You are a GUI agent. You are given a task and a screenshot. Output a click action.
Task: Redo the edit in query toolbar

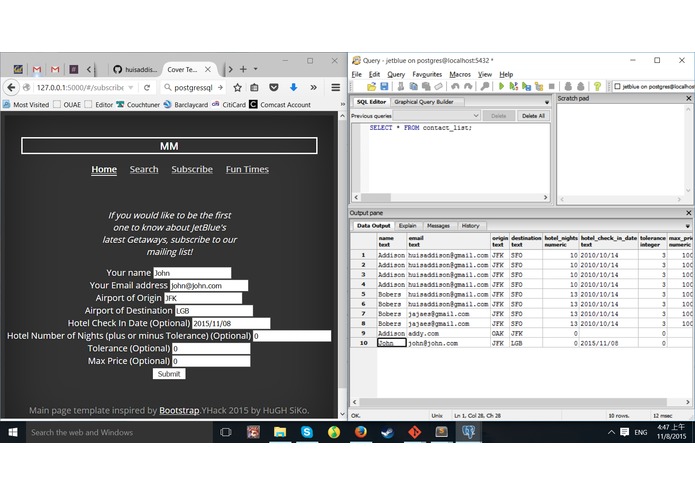coord(468,86)
